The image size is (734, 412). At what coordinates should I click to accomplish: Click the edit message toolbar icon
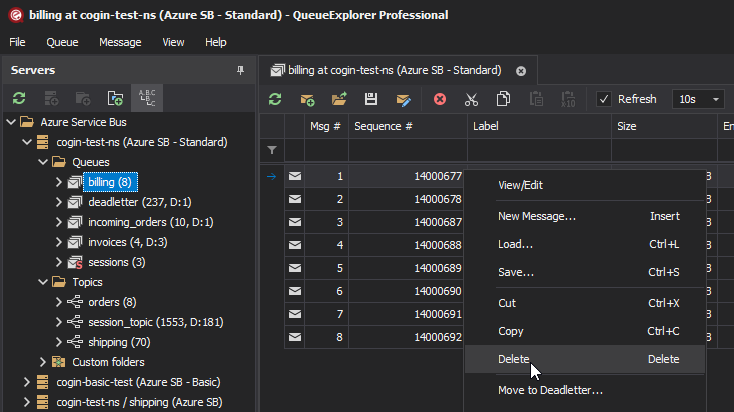[403, 99]
